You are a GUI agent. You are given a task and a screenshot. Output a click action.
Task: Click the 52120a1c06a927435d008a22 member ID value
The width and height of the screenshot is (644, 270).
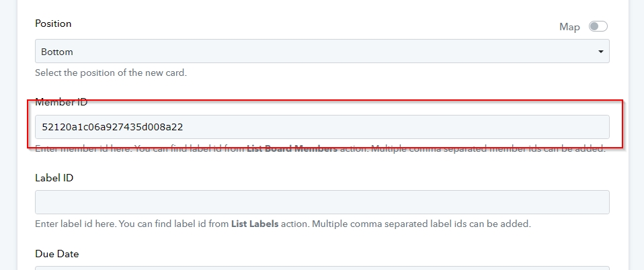pos(112,127)
